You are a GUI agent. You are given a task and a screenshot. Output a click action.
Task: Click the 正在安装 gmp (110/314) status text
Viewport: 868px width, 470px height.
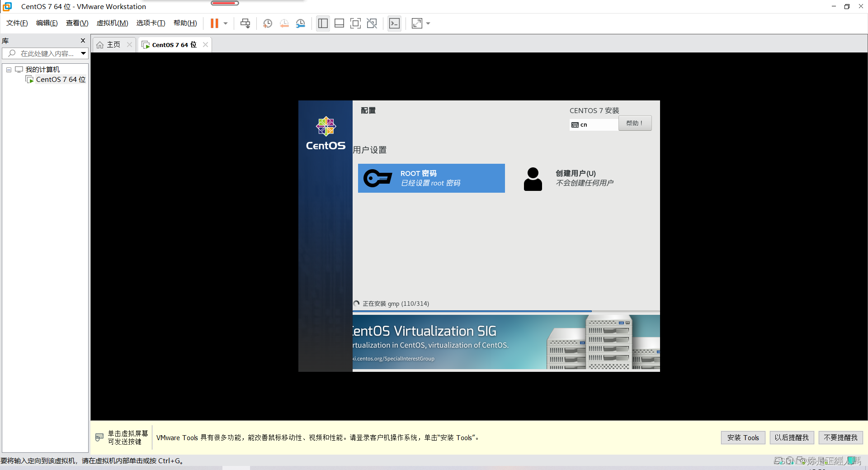(396, 304)
